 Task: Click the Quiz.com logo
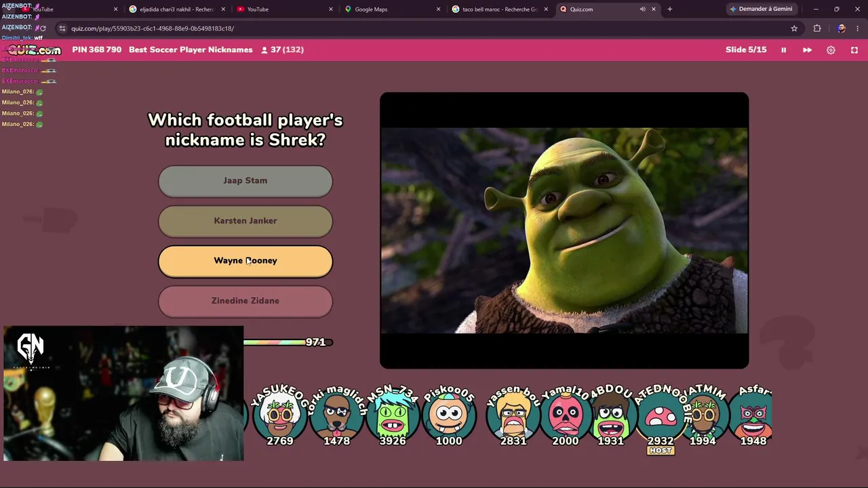[x=34, y=50]
